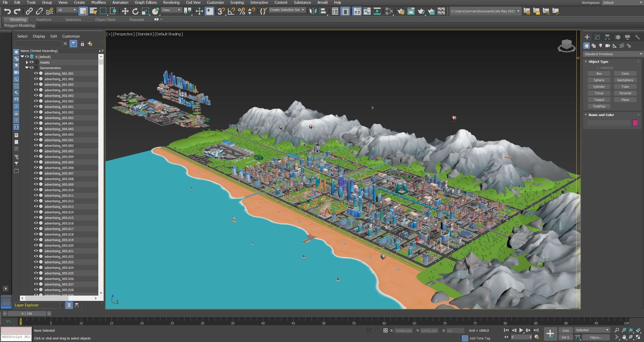Toggle the 3D Snaps icon
Viewport: 644px width, 342px height.
pos(221,11)
